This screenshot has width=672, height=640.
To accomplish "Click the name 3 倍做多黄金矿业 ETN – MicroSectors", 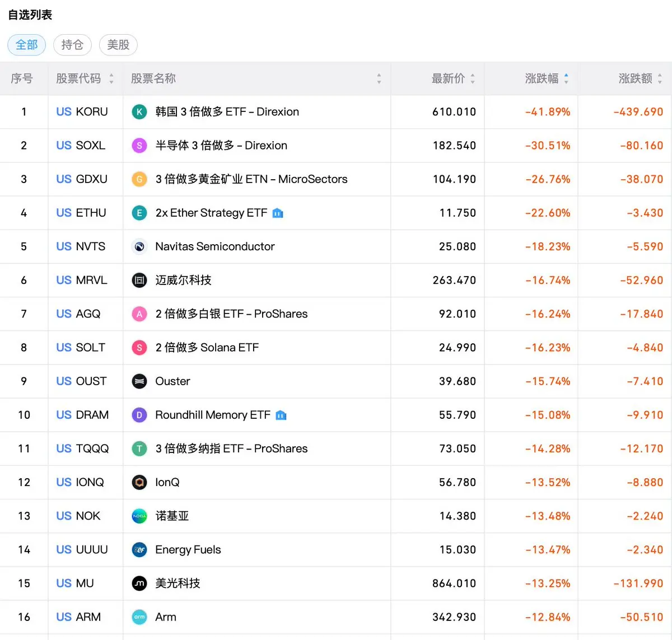I will point(251,179).
